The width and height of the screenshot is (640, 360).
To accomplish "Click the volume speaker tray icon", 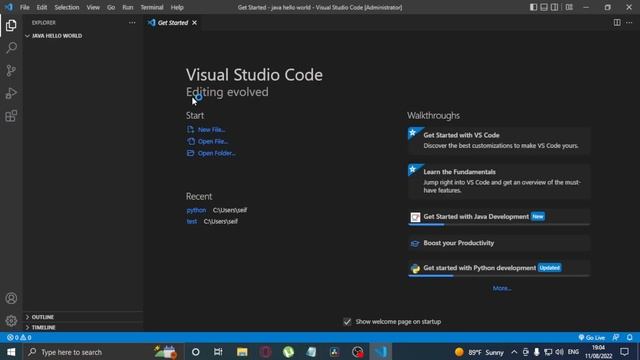I will click(x=559, y=352).
